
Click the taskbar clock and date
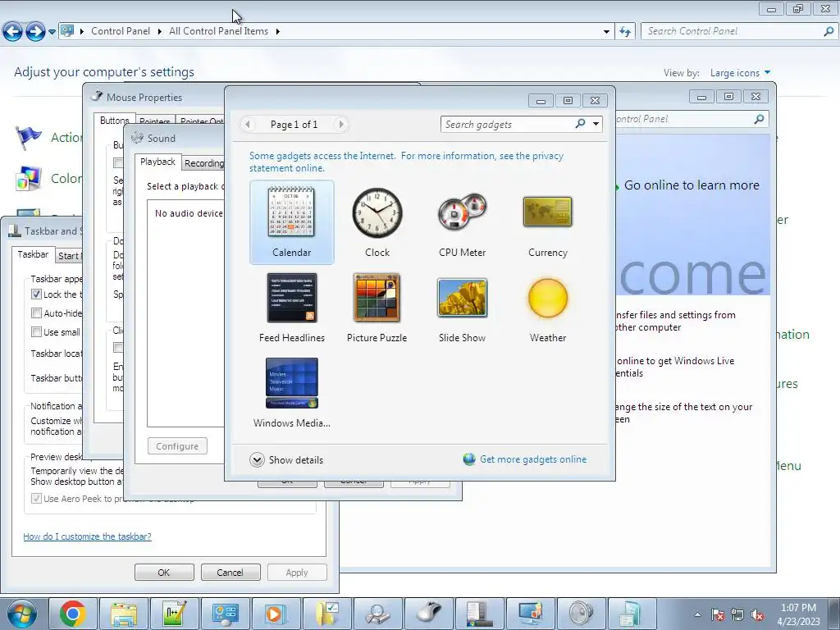798,614
